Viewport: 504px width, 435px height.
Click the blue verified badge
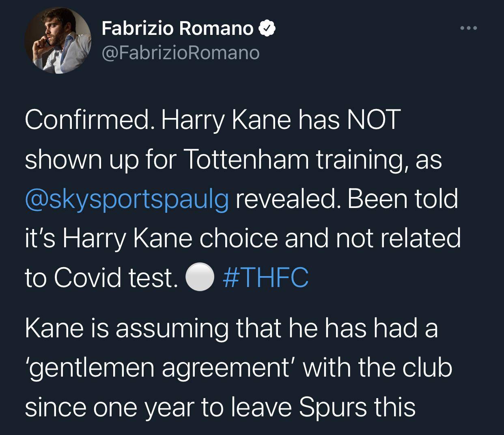tap(267, 28)
